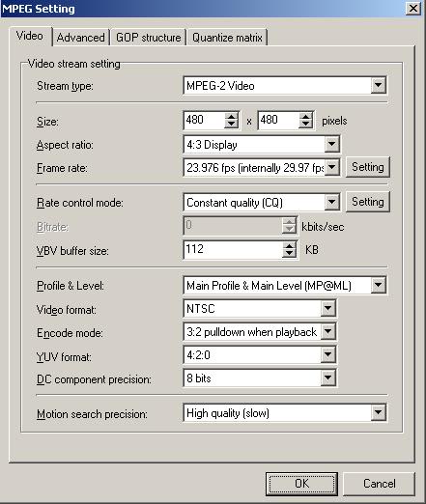Screen dimensions: 426x504
Task: Open the Aspect ratio dropdown
Action: coord(331,145)
